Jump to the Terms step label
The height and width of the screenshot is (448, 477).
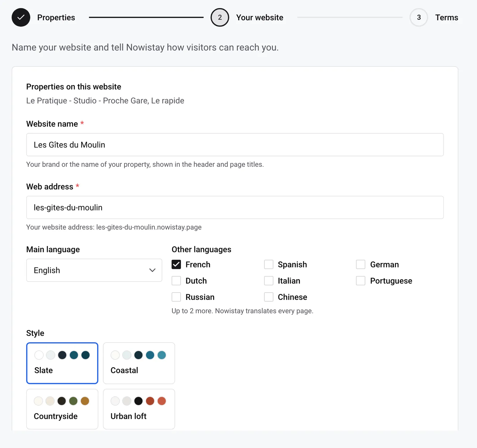point(447,18)
